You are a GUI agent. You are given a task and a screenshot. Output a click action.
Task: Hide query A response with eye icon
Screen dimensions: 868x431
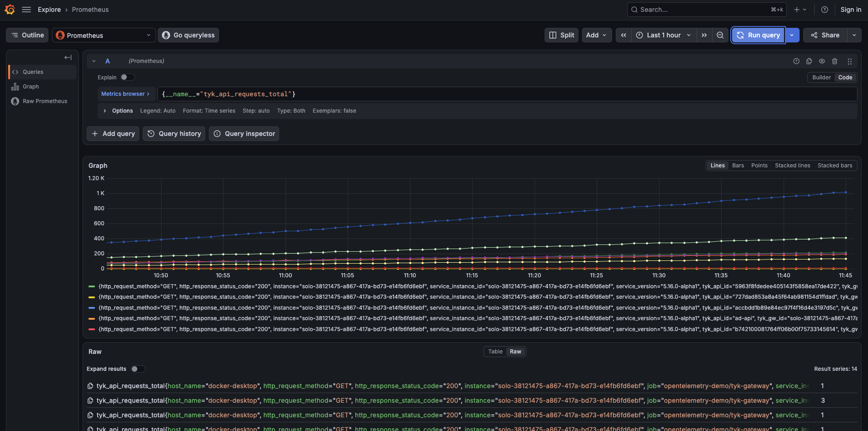(x=822, y=61)
